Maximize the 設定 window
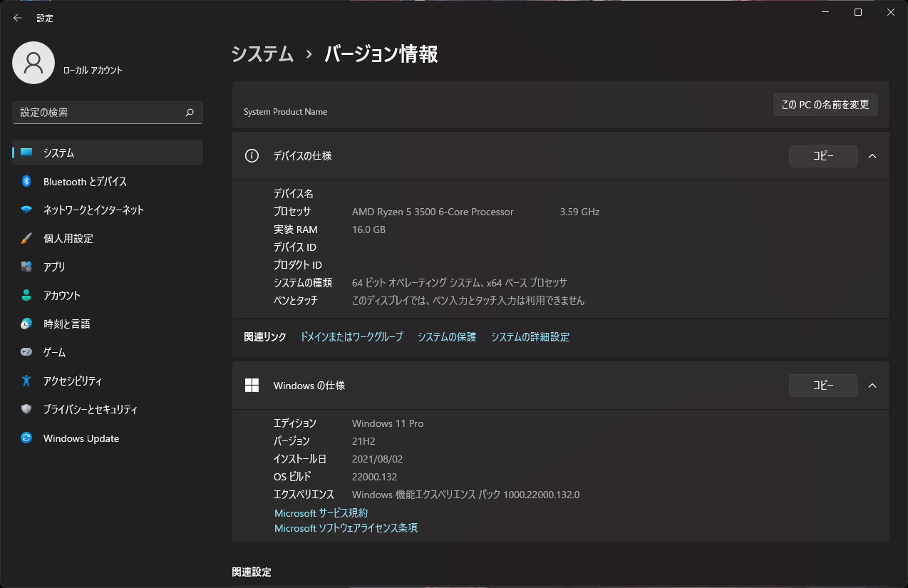Image resolution: width=908 pixels, height=588 pixels. point(858,12)
